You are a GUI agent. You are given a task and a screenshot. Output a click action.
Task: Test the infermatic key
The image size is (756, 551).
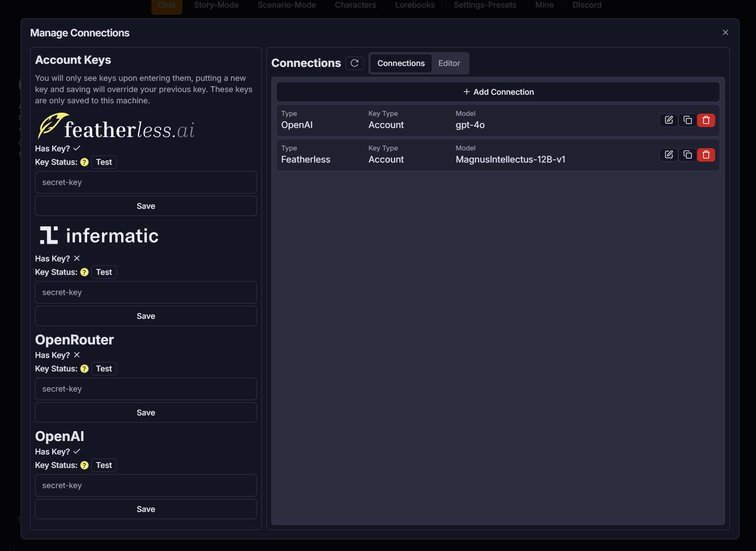tap(104, 272)
